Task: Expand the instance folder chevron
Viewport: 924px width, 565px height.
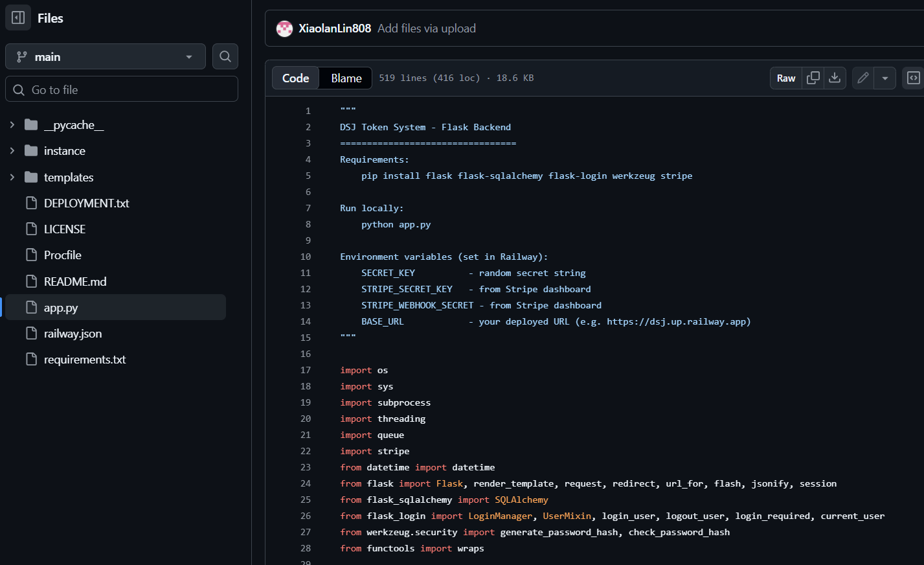Action: (12, 150)
